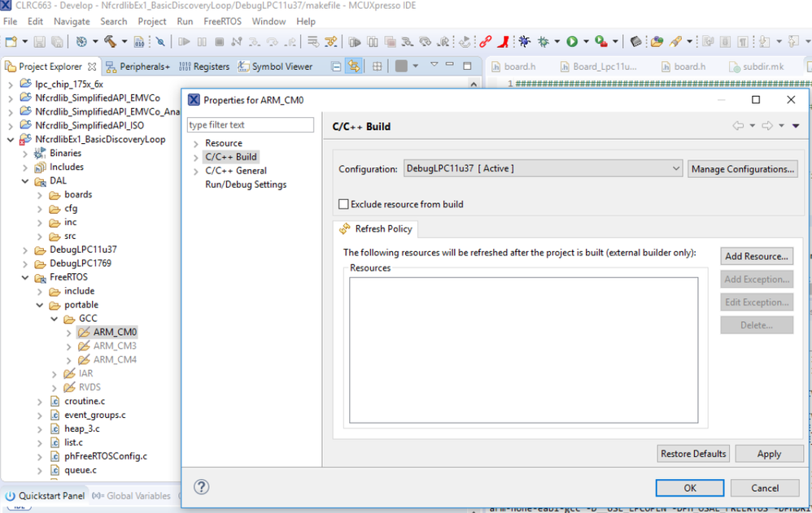Switch to the Peripherals+ tab
This screenshot has width=812, height=513.
[x=138, y=67]
